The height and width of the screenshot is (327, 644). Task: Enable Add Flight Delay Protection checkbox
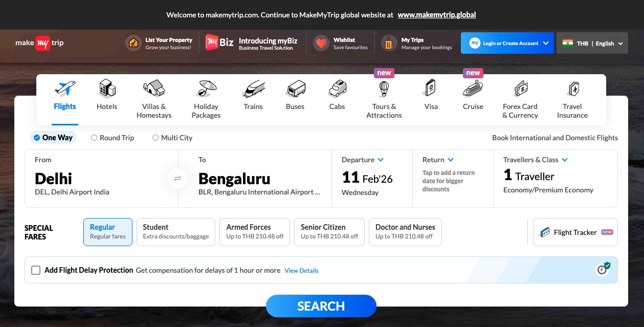coord(36,270)
